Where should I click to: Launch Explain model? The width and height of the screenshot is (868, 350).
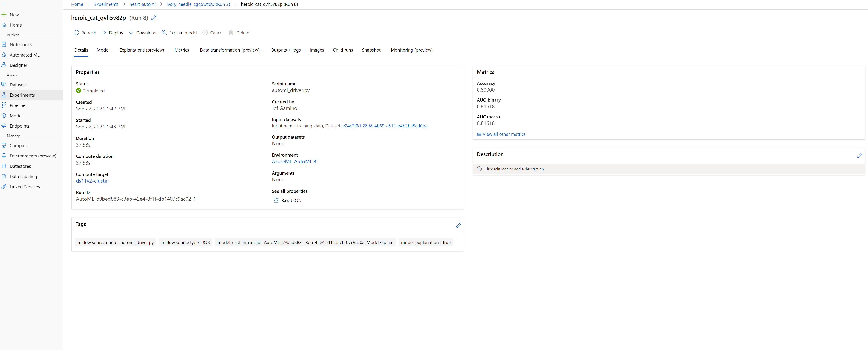(179, 32)
